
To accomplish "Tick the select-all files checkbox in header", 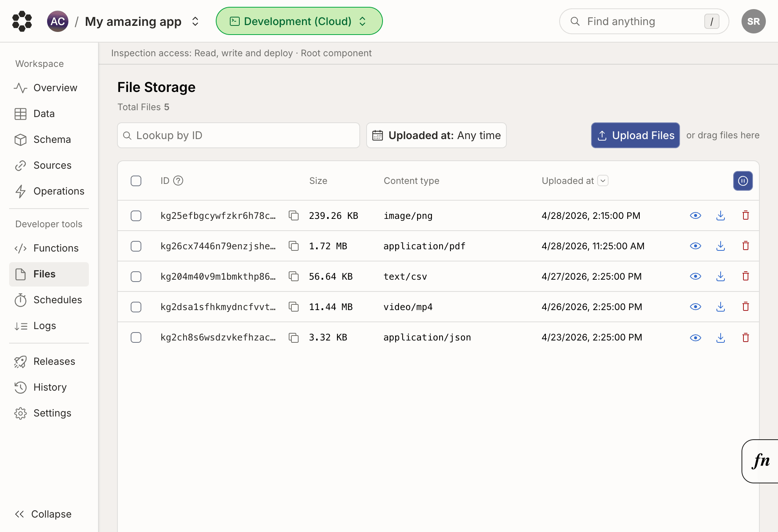I will [136, 181].
